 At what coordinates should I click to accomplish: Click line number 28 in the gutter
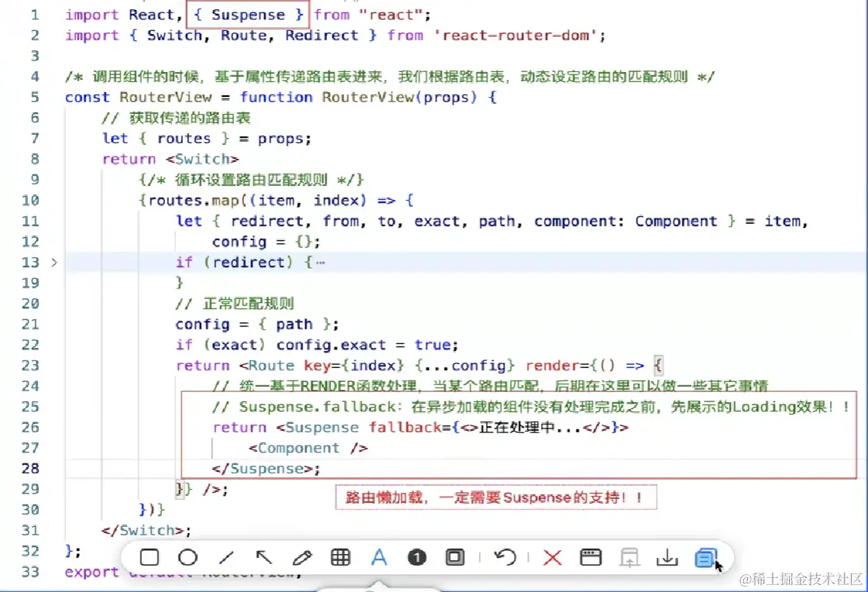[30, 468]
